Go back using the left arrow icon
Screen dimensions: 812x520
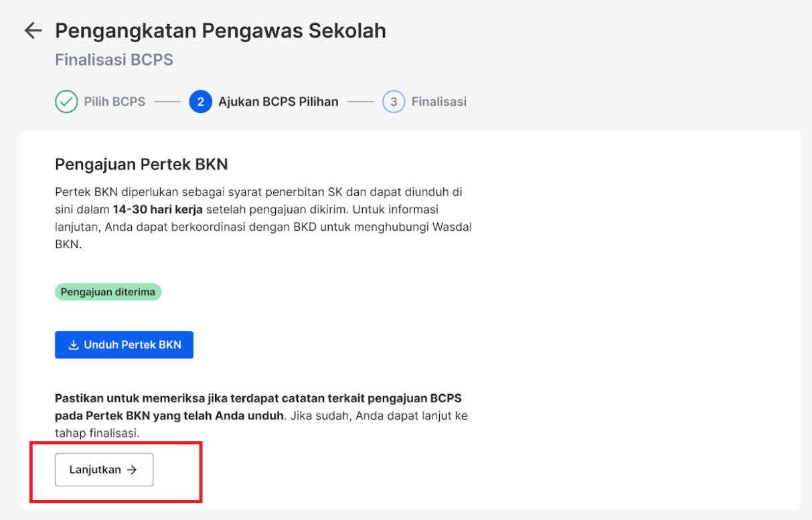click(33, 31)
